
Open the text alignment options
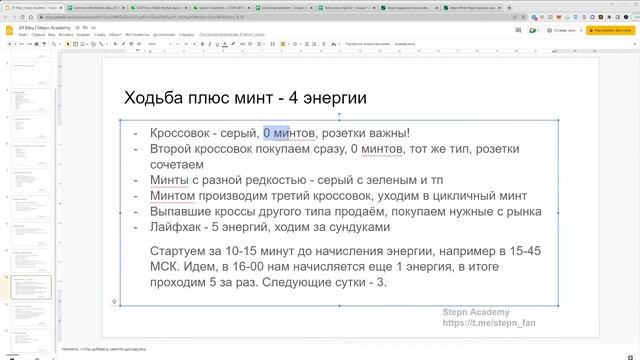click(260, 44)
